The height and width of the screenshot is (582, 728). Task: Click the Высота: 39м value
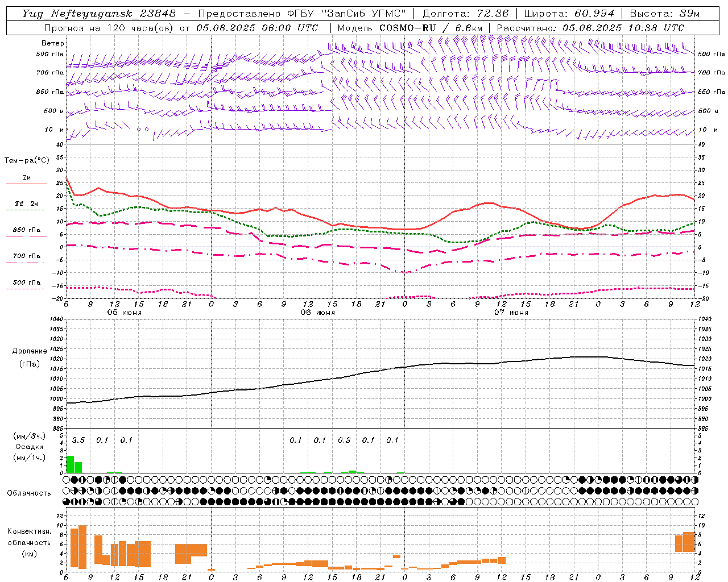[x=665, y=14]
